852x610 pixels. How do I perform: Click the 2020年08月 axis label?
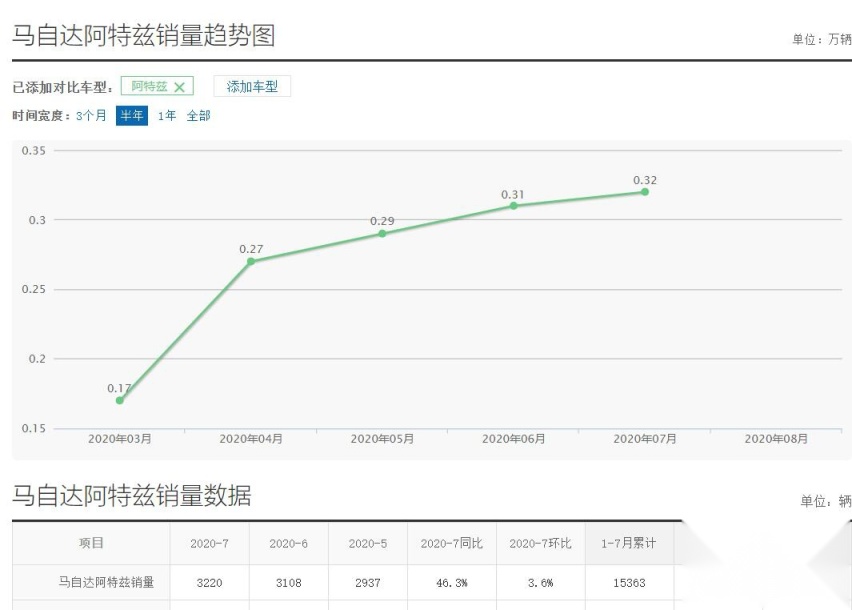click(776, 439)
